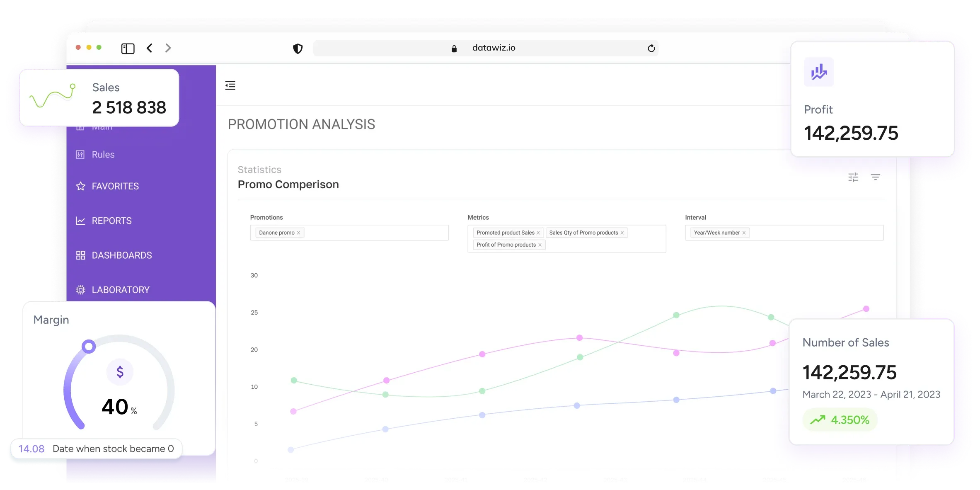Go forward with the browser forward arrow
Image resolution: width=980 pixels, height=490 pixels.
pos(168,48)
